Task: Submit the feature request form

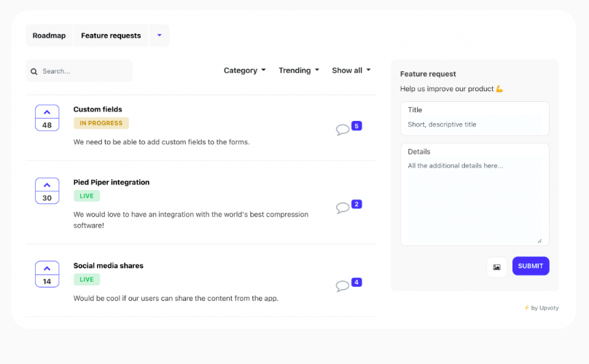Action: pyautogui.click(x=531, y=266)
